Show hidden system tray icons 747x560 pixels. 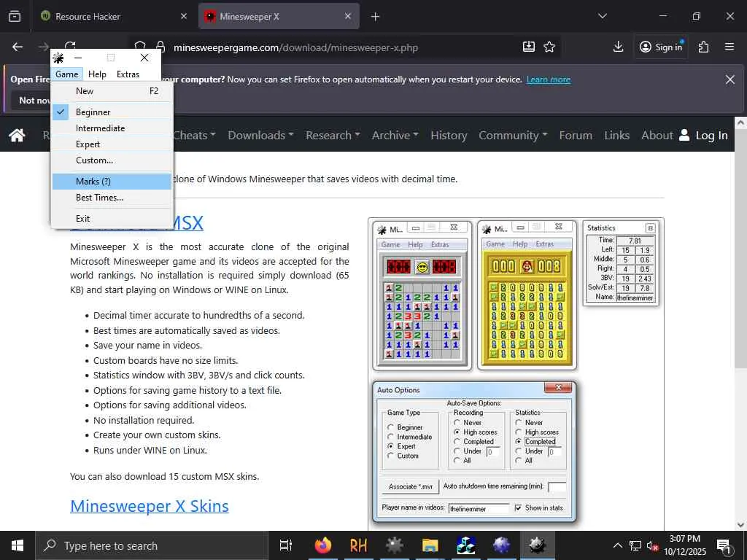[617, 545]
